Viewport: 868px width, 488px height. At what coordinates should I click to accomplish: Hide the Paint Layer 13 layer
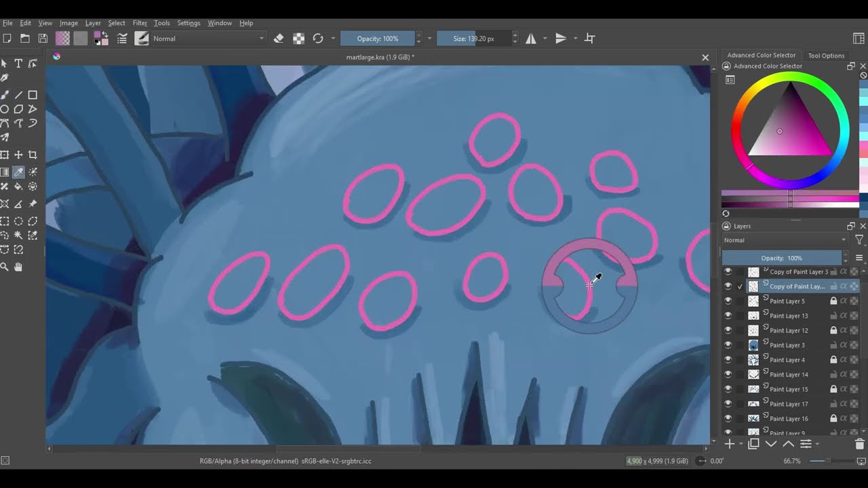pos(728,316)
